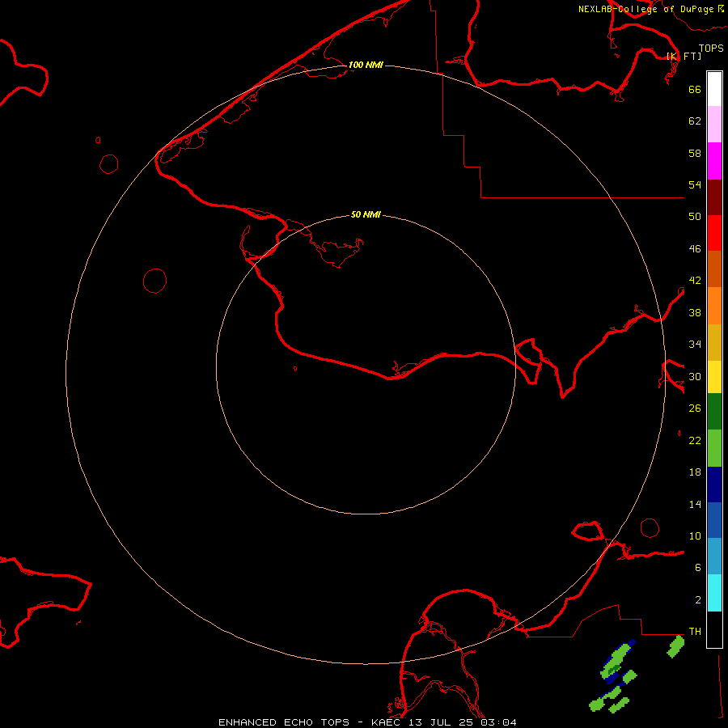Click the "6" legend value
Image resolution: width=728 pixels, height=728 pixels.
698,568
